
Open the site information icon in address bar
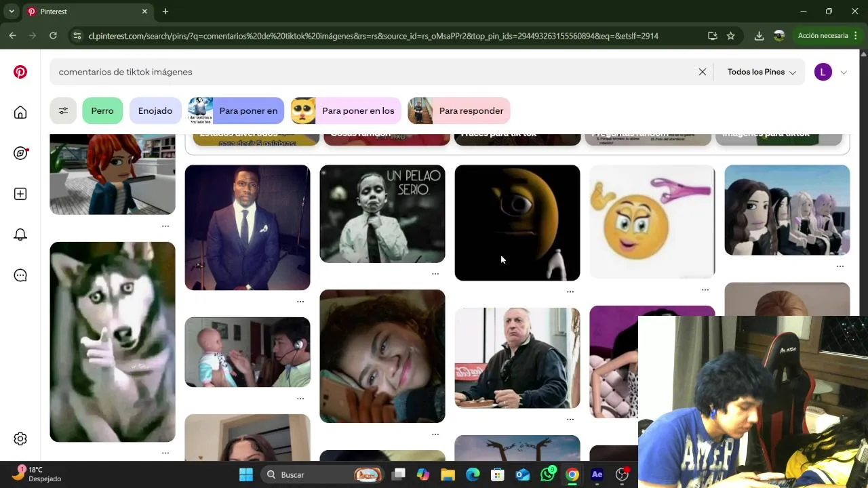77,36
